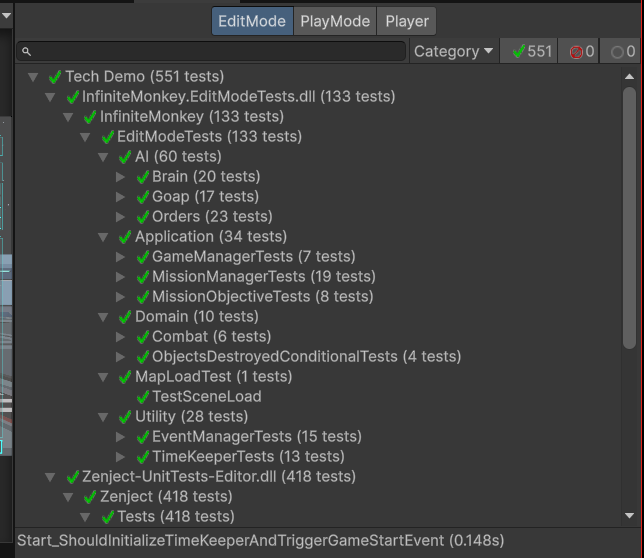This screenshot has height=558, width=644.
Task: Click green checkmark beside Utility
Action: point(125,417)
